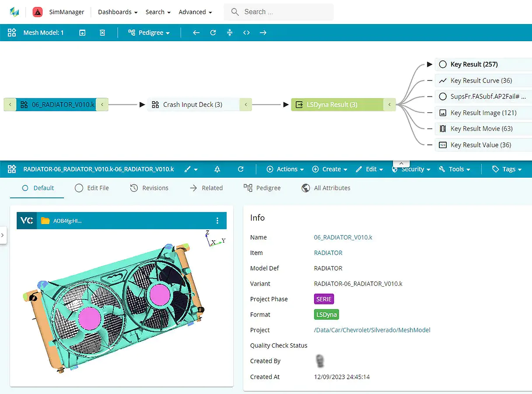Screen dimensions: 532x394
Task: Open the Pedigree dropdown in top toolbar
Action: point(149,33)
